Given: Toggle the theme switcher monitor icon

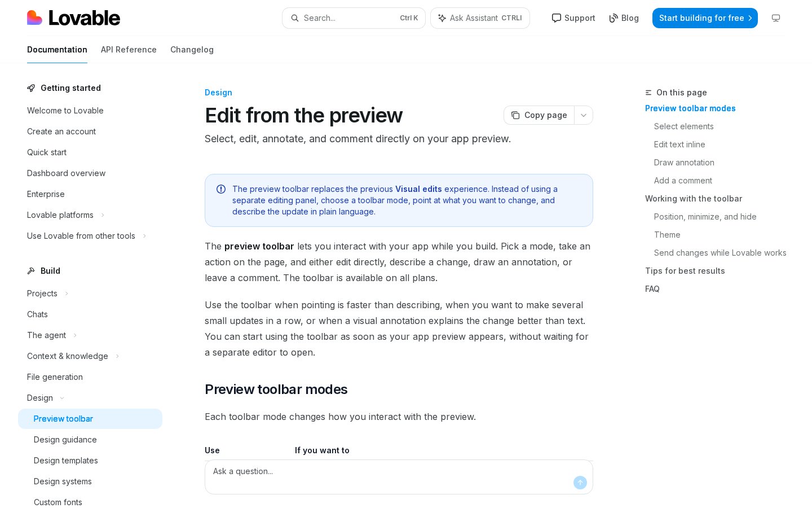Looking at the screenshot, I should [776, 18].
